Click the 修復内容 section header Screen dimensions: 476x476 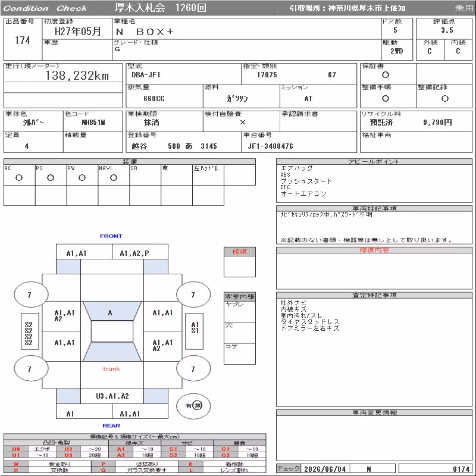pyautogui.click(x=374, y=250)
